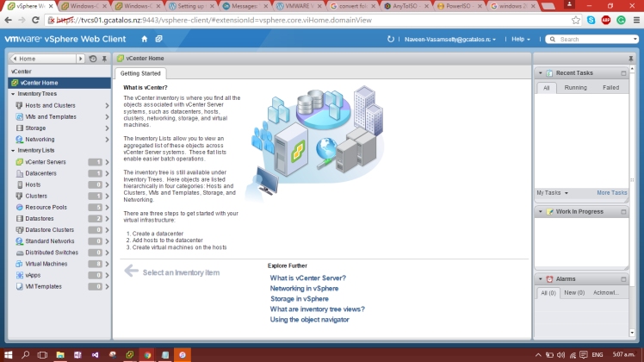Viewport: 644px width, 362px height.
Task: Show Acknowledged alarms tab
Action: pyautogui.click(x=606, y=293)
